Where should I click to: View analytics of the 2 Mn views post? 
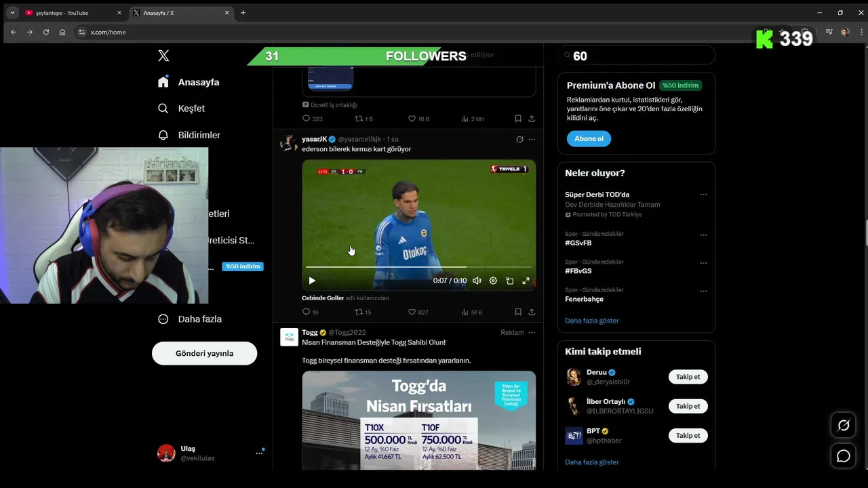(473, 119)
